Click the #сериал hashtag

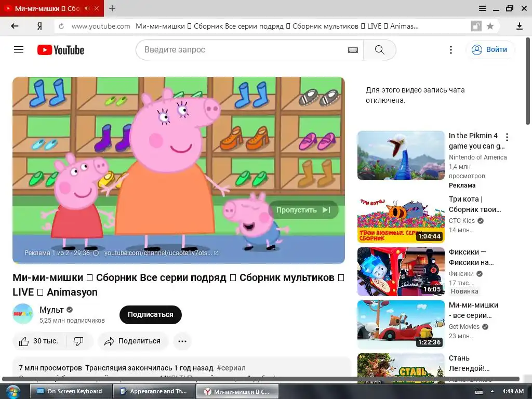click(x=231, y=368)
